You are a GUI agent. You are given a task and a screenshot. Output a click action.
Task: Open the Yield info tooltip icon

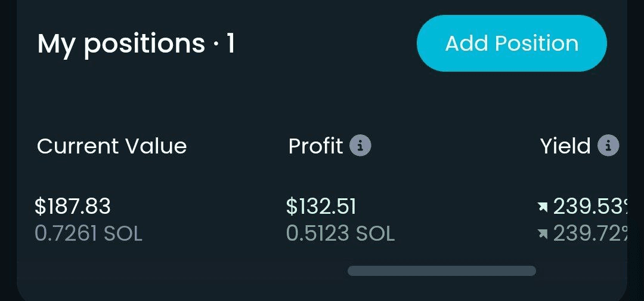608,146
